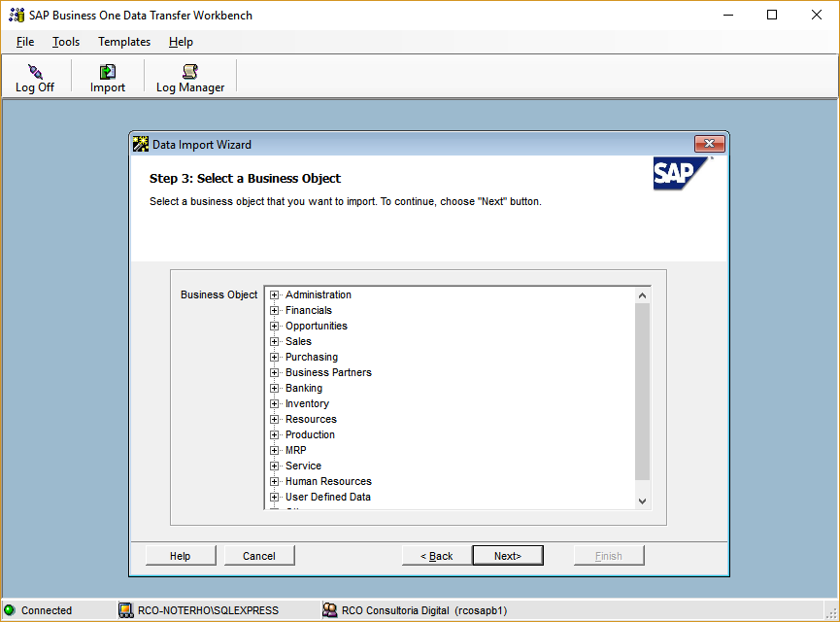Viewport: 840px width, 622px height.
Task: Open the Log Manager toolbar icon
Action: (190, 71)
